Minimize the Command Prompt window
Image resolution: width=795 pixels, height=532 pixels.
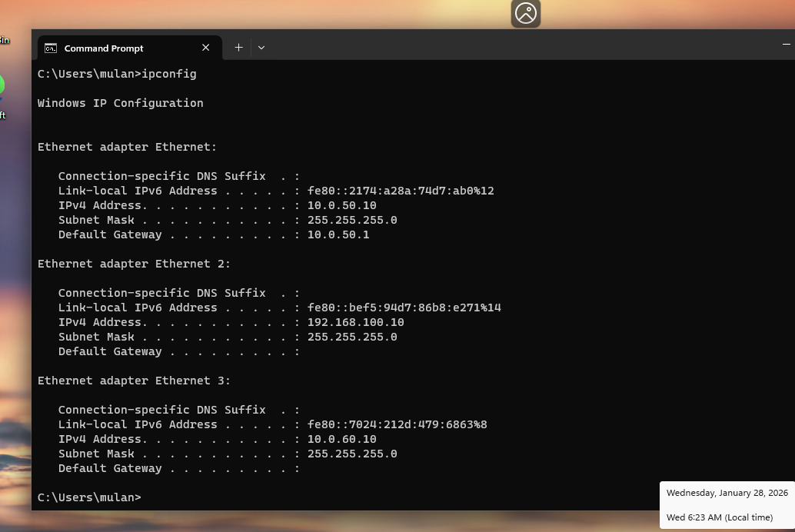click(x=786, y=45)
